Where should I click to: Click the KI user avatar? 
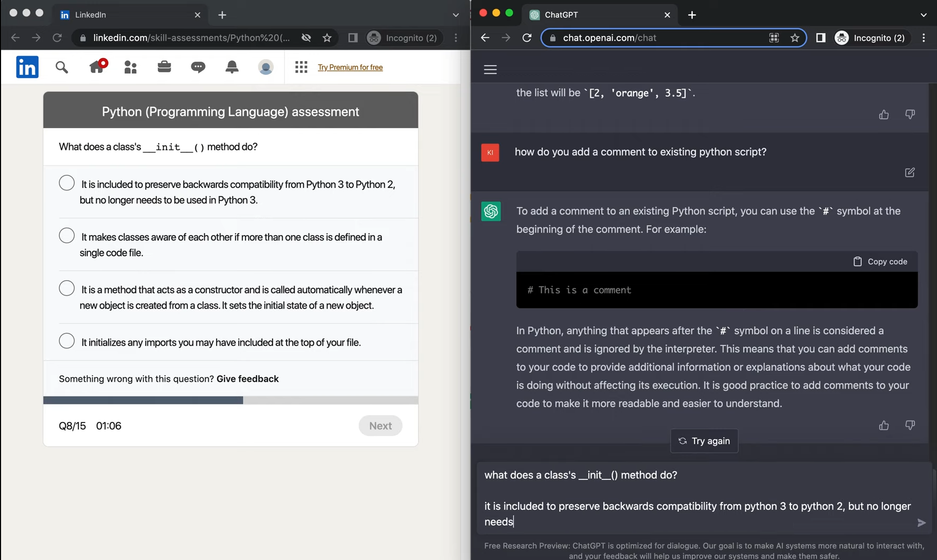pyautogui.click(x=490, y=152)
